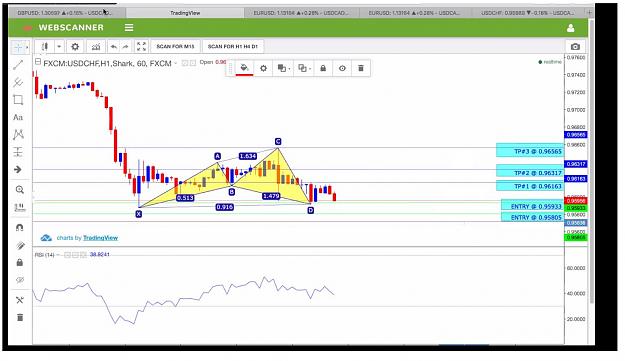The width and height of the screenshot is (625, 361).
Task: Open the user account profile icon
Action: tap(570, 28)
